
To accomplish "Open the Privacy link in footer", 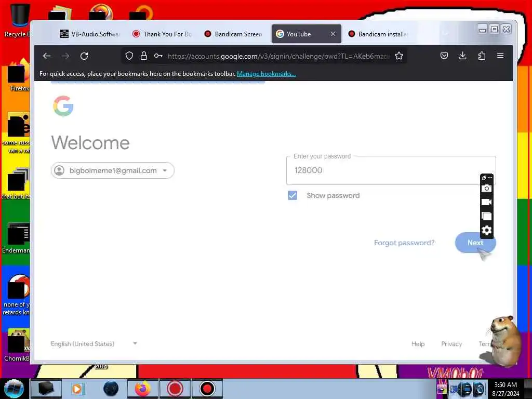I will point(451,344).
